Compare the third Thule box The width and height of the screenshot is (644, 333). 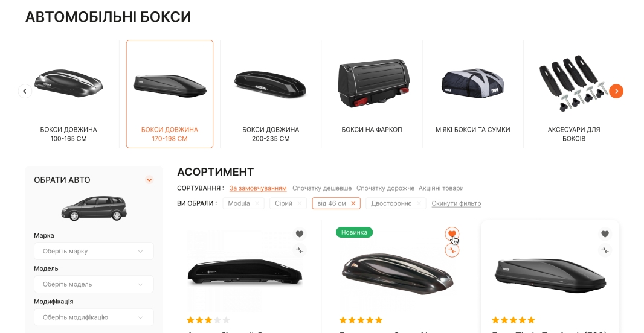[x=605, y=250]
